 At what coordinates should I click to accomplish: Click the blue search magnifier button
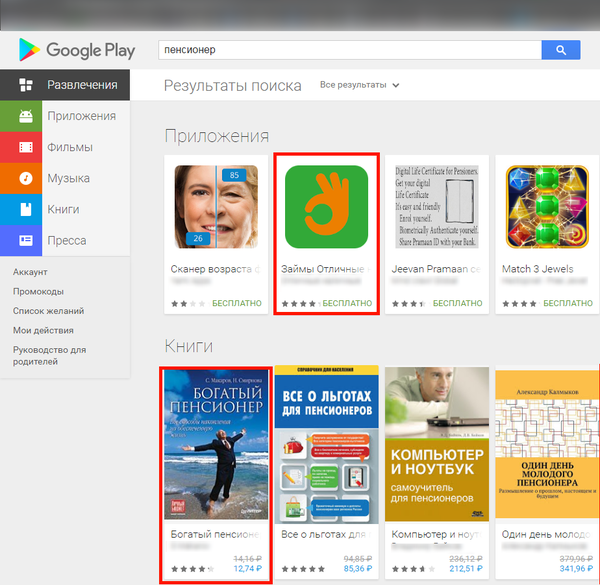tap(561, 50)
